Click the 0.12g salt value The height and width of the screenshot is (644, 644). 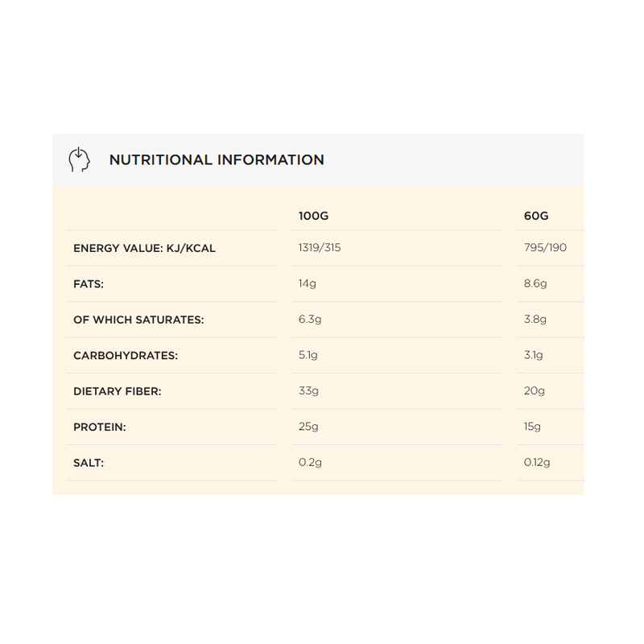point(537,462)
